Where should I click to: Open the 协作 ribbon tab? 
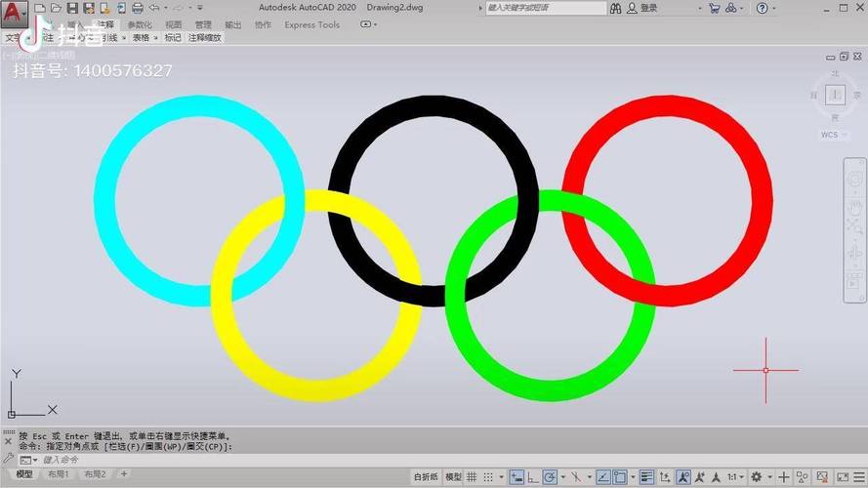[x=263, y=25]
